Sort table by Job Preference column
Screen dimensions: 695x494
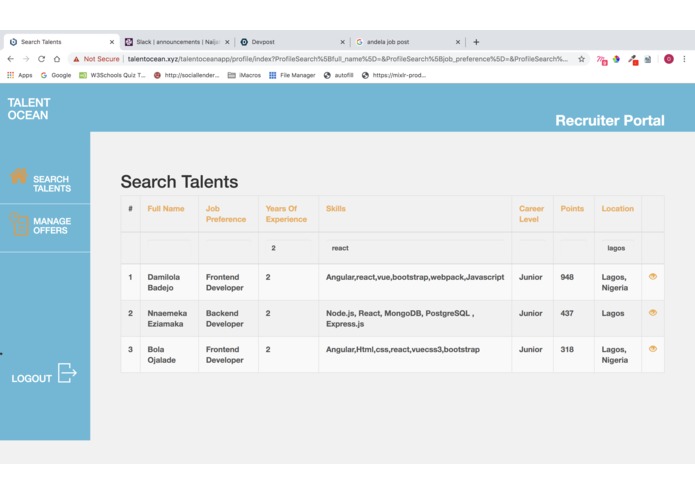(x=226, y=214)
